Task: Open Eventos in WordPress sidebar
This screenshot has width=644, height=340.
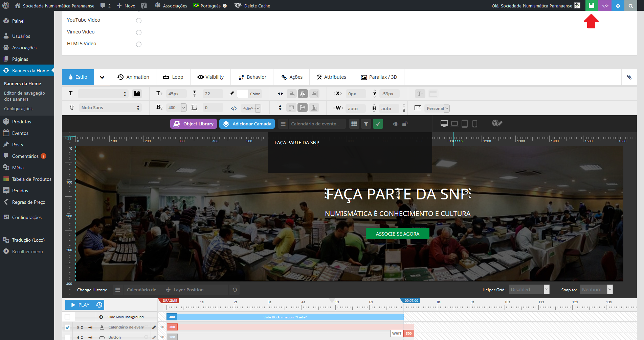Action: pyautogui.click(x=20, y=133)
